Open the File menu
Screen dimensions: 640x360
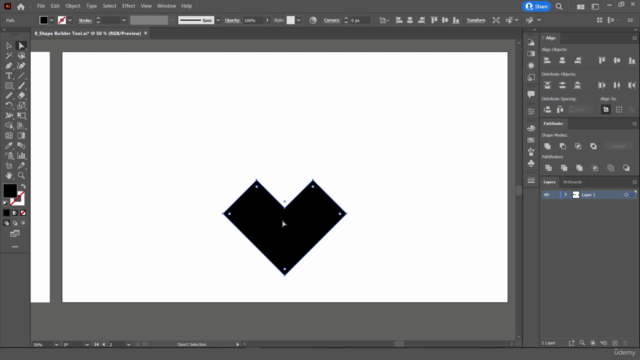(x=41, y=6)
